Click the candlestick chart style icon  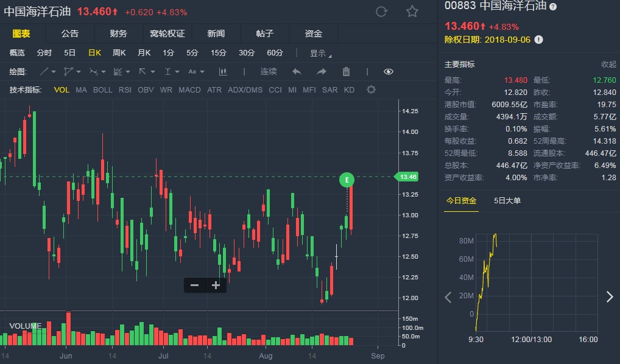pyautogui.click(x=223, y=72)
